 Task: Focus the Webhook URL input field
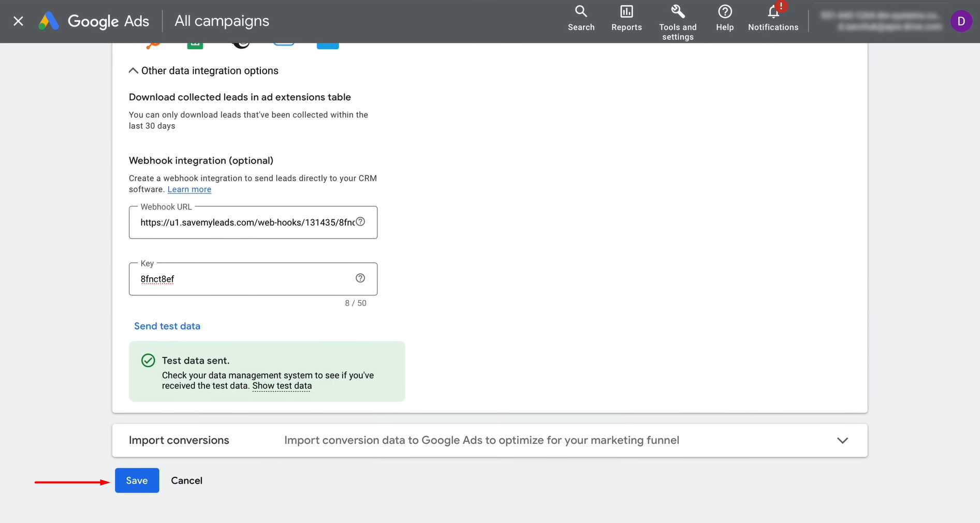coord(246,222)
